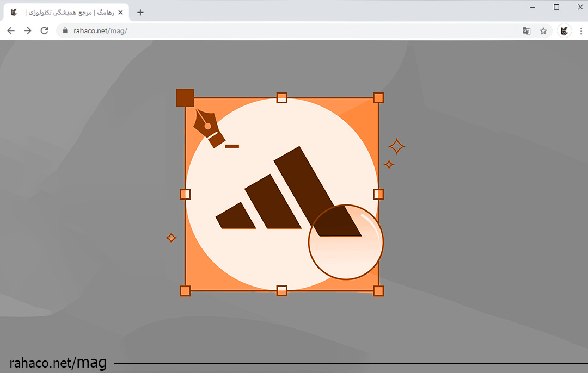Click the magnifying lens circle over the logo

click(346, 243)
